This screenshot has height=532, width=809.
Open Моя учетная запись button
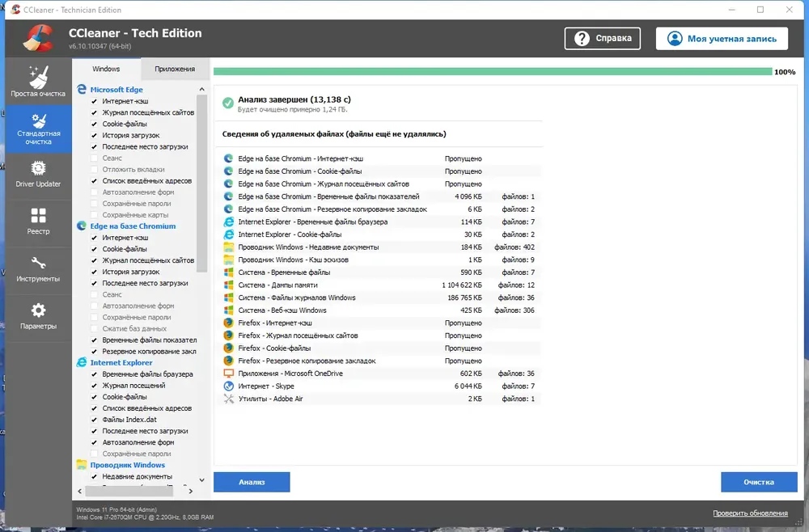(722, 39)
